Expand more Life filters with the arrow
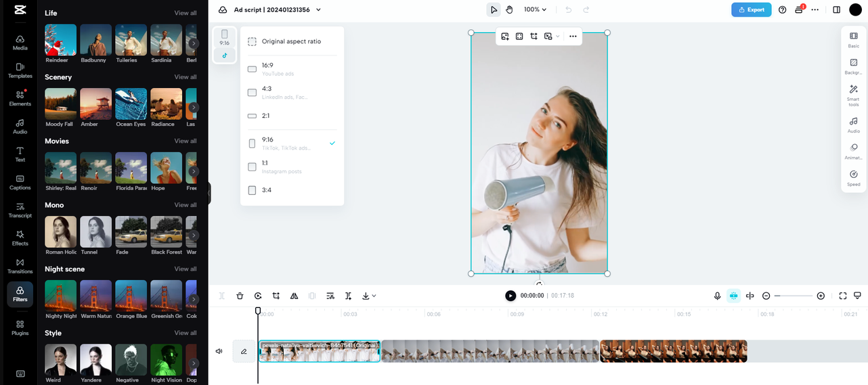Viewport: 868px width, 385px height. [194, 43]
